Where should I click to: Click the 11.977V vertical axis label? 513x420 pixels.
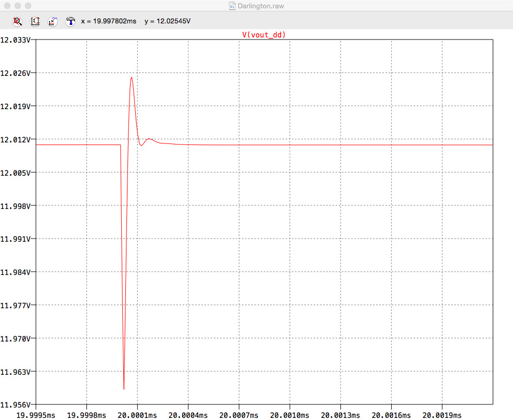[16, 306]
